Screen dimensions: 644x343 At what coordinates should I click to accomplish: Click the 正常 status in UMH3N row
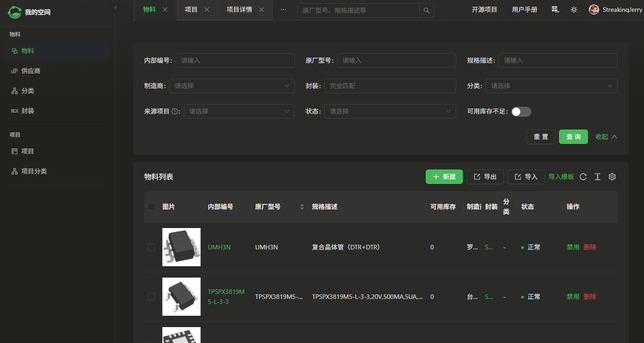coord(534,247)
